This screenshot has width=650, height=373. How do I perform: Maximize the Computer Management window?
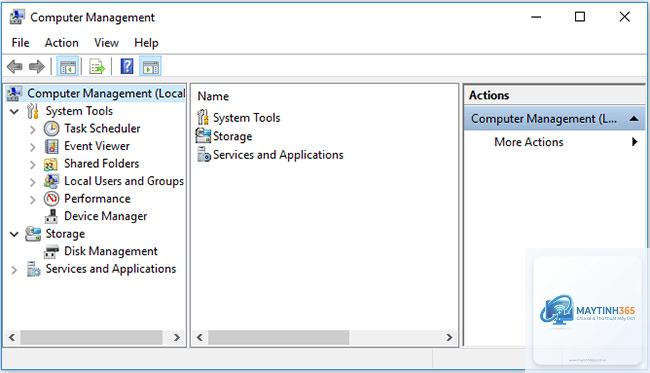(x=580, y=17)
